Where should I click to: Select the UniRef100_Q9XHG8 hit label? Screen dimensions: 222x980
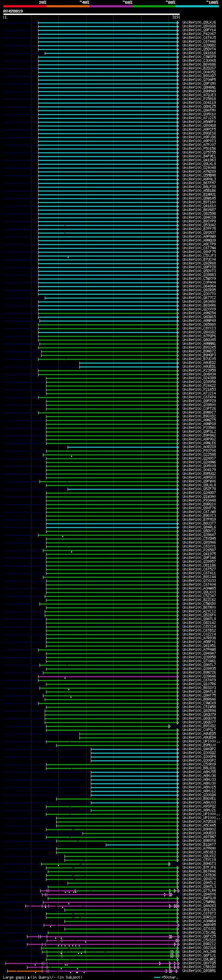pyautogui.click(x=199, y=126)
